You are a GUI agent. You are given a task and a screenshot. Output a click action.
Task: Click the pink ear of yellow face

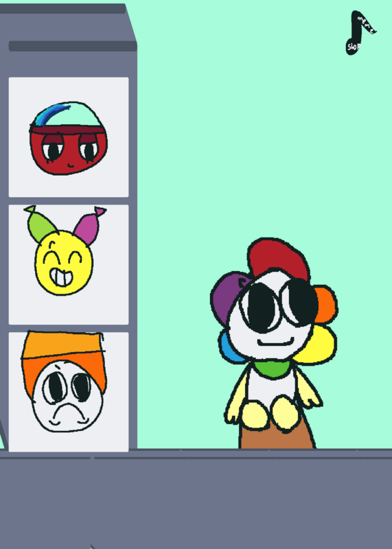(x=89, y=226)
